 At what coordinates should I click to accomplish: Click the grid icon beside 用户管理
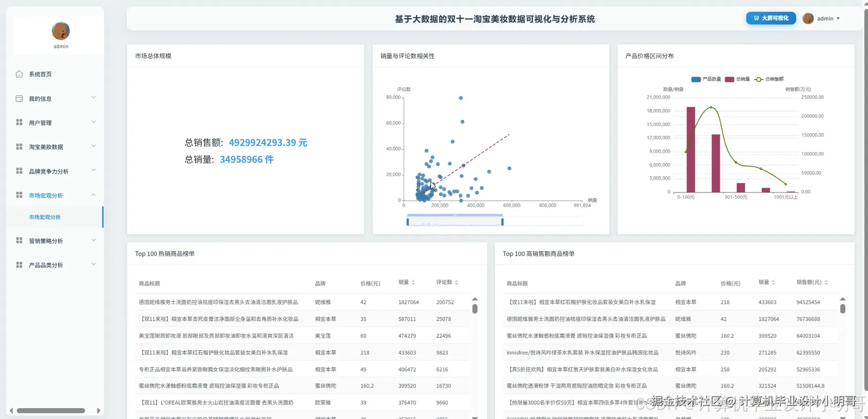point(19,122)
